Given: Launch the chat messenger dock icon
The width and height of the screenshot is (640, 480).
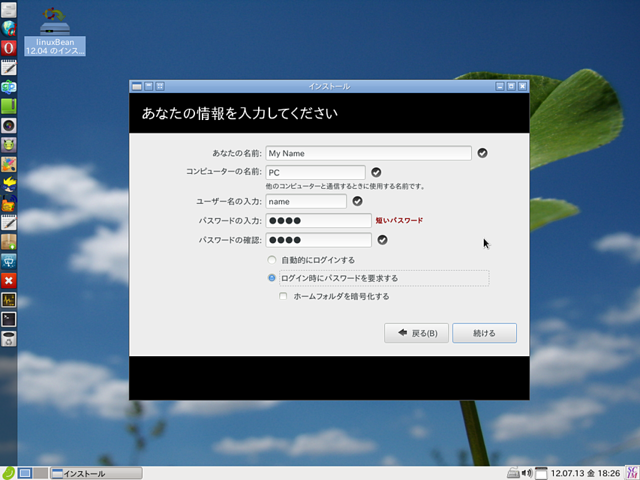Looking at the screenshot, I should click(x=9, y=87).
